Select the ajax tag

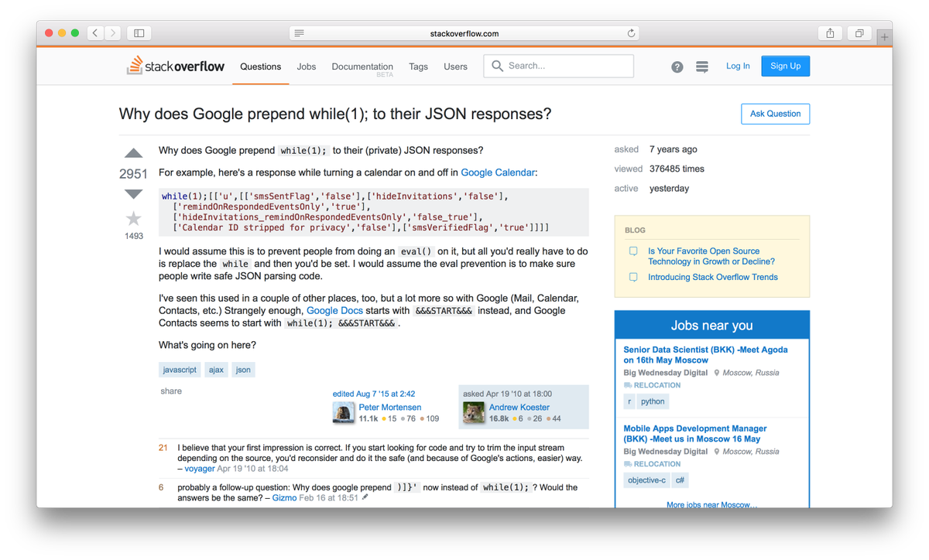pos(216,370)
